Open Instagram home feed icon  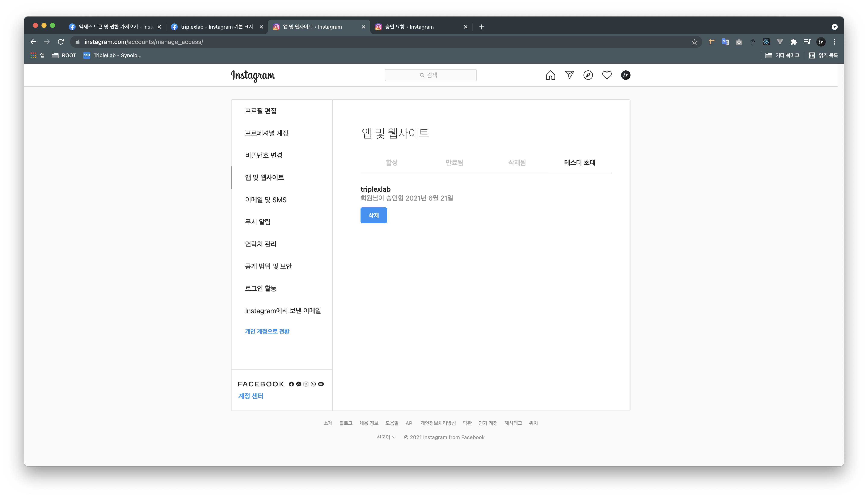click(x=550, y=75)
